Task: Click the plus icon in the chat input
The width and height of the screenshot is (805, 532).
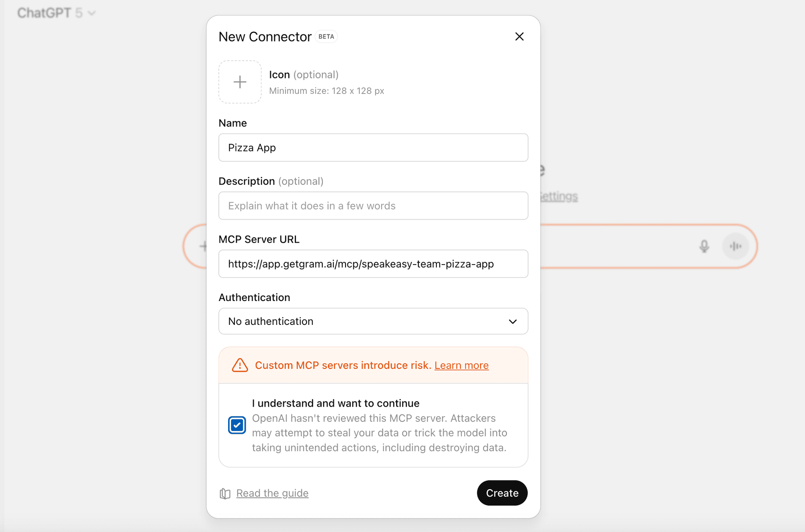Action: click(203, 247)
